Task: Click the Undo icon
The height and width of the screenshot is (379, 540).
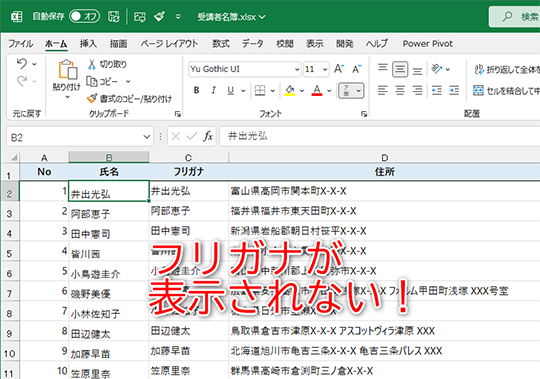Action: 22,63
